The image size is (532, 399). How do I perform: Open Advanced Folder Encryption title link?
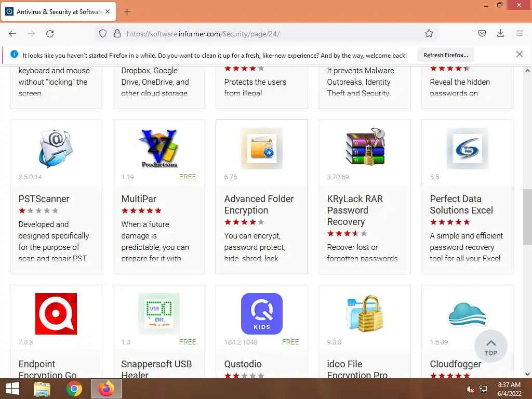tap(259, 205)
